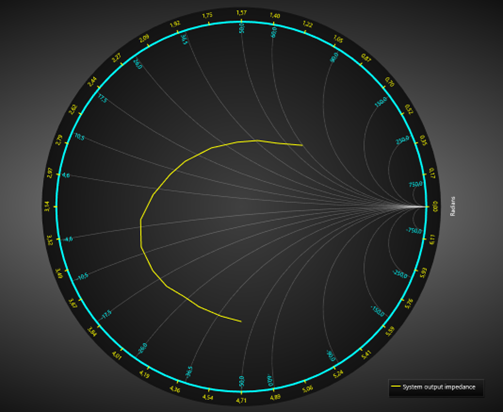Pick the 2,62 angle label
503x412 pixels.
point(73,109)
